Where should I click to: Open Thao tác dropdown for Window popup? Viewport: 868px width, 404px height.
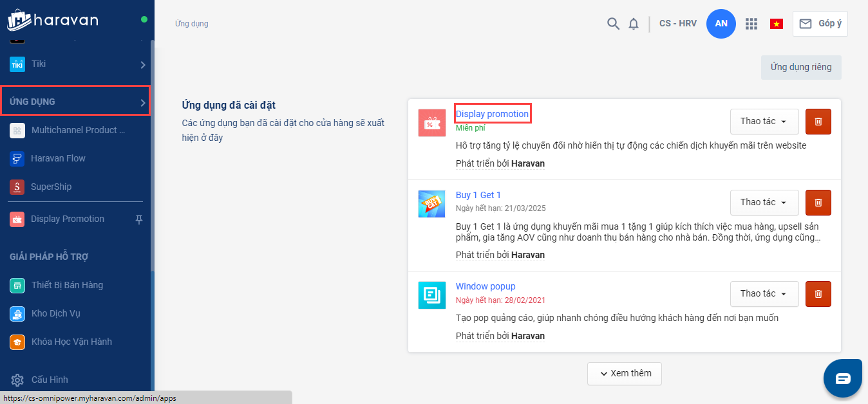tap(764, 294)
